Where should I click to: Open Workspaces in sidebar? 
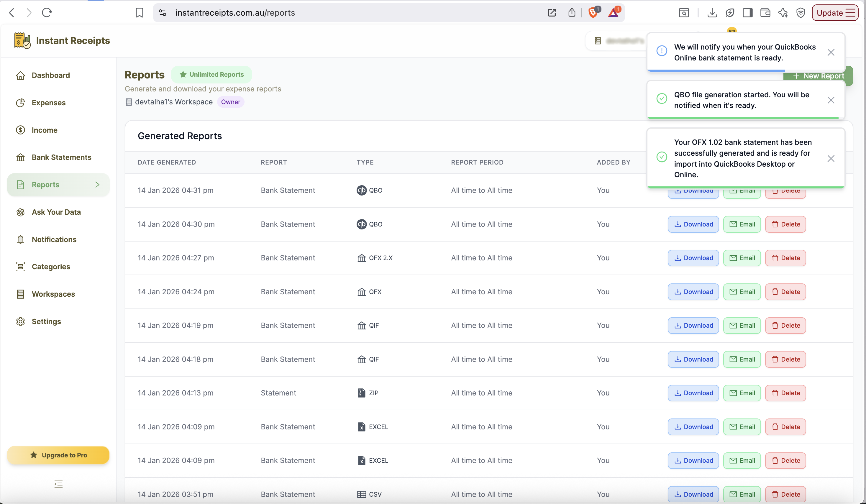click(x=58, y=294)
